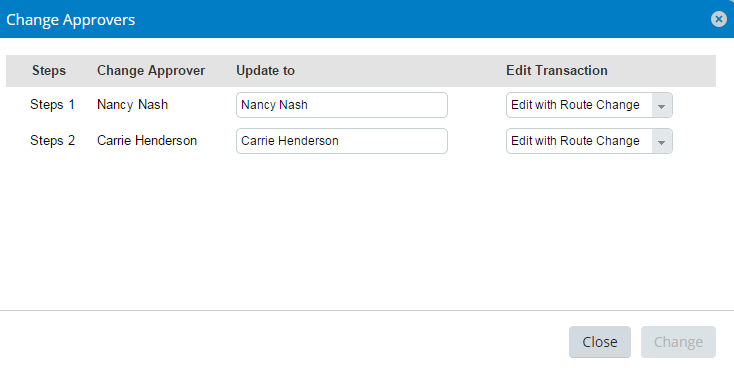Select Carrie Henderson in Change Approver column
The height and width of the screenshot is (368, 734).
[x=147, y=140]
